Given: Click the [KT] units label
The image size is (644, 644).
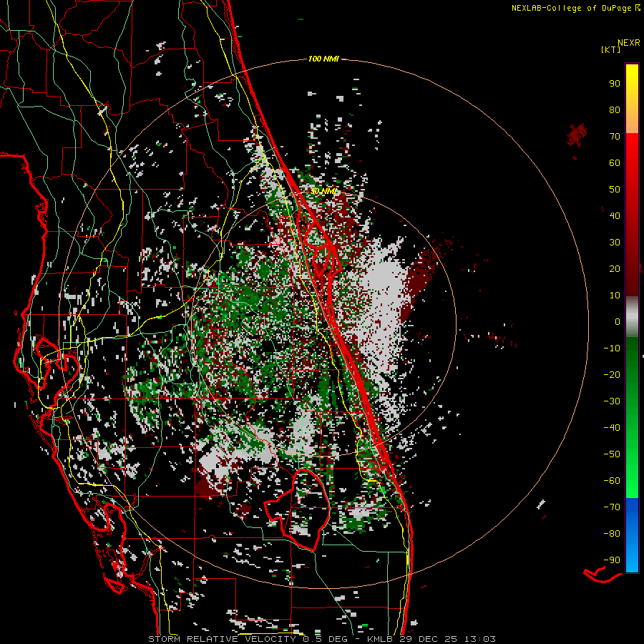Looking at the screenshot, I should click(611, 50).
